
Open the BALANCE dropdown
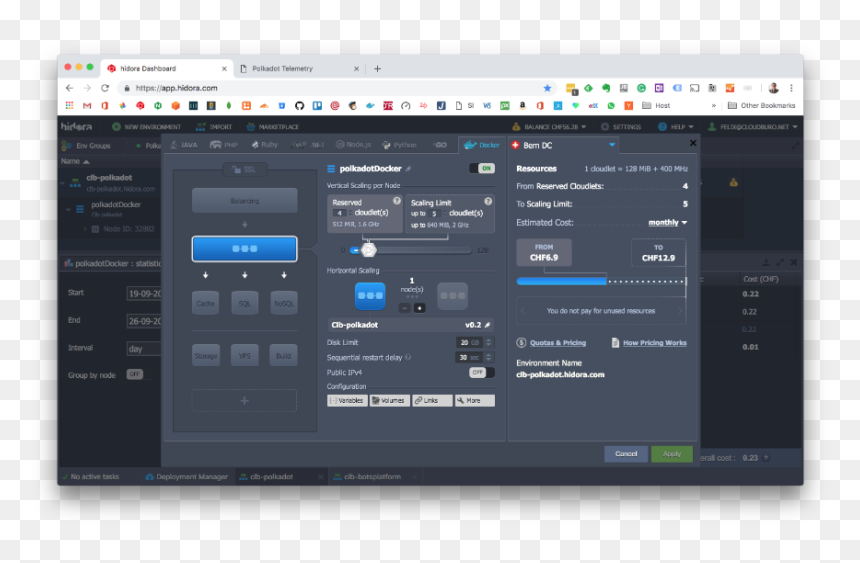pos(549,127)
